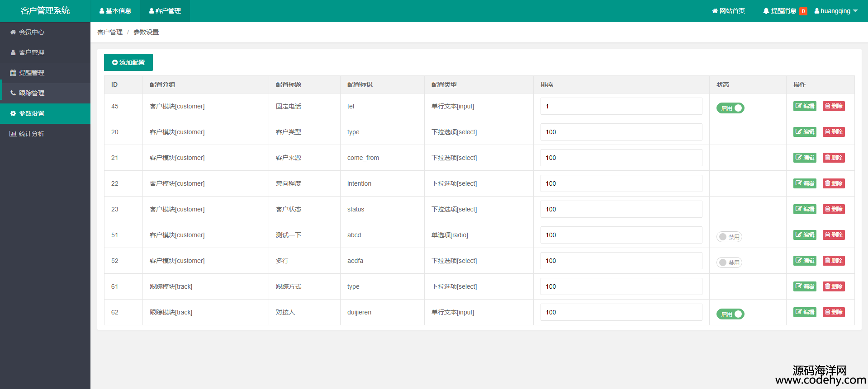Delete the 固定电话 config row
Screen dimensions: 868x389
(834, 106)
